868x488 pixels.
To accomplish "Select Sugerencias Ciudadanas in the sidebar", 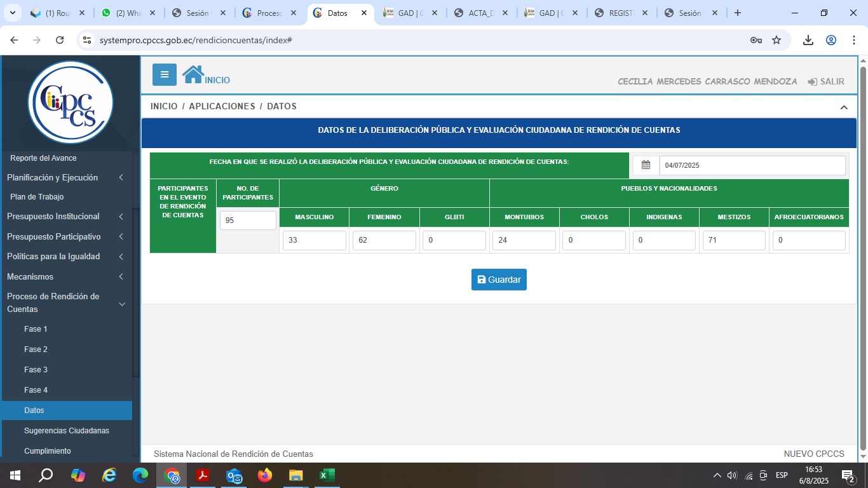I will pyautogui.click(x=67, y=431).
